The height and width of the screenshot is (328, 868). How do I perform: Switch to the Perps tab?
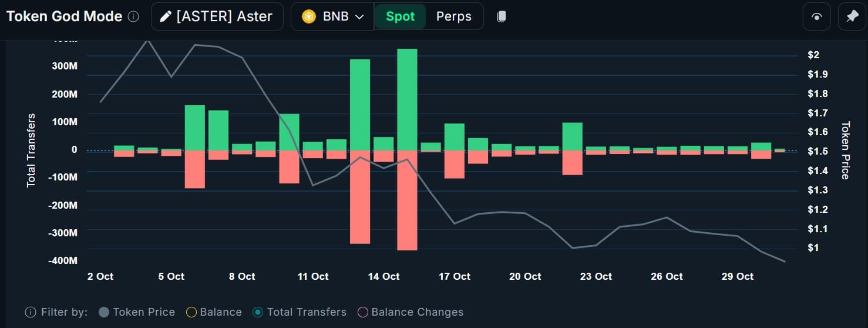(453, 16)
